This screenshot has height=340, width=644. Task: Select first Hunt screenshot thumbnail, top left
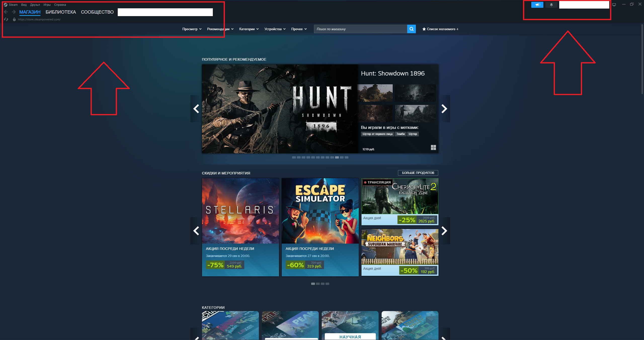(375, 93)
